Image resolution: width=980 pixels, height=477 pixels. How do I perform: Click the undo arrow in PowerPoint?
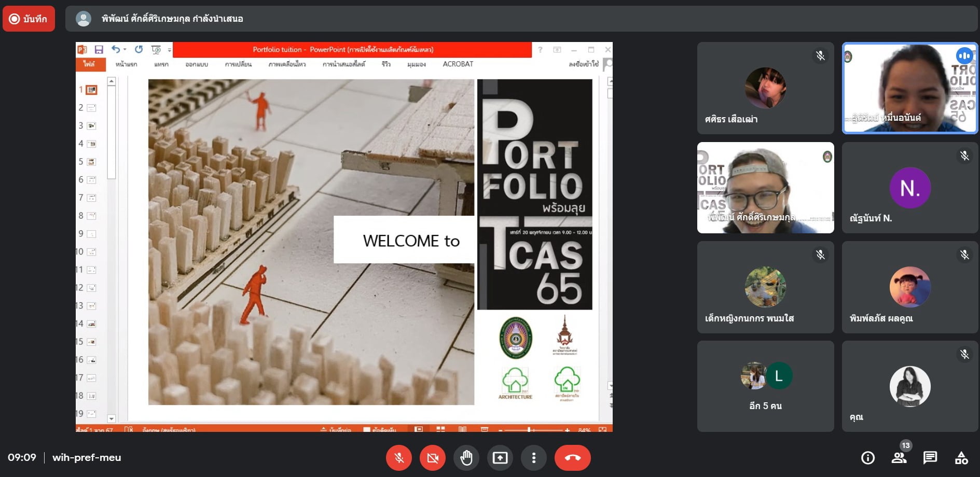tap(115, 49)
